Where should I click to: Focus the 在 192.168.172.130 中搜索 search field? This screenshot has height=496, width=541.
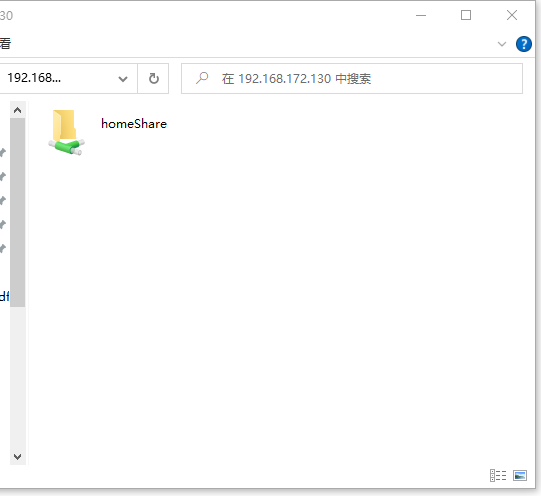coord(352,79)
